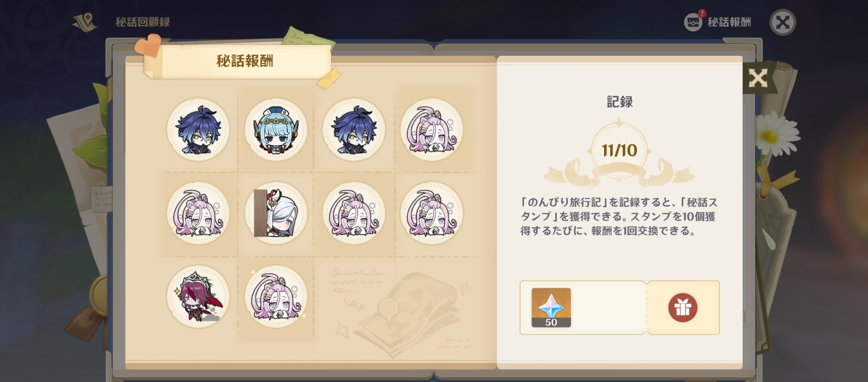Tap the 秘話報酬 label at top right
Screen dimensions: 868x382
click(729, 22)
